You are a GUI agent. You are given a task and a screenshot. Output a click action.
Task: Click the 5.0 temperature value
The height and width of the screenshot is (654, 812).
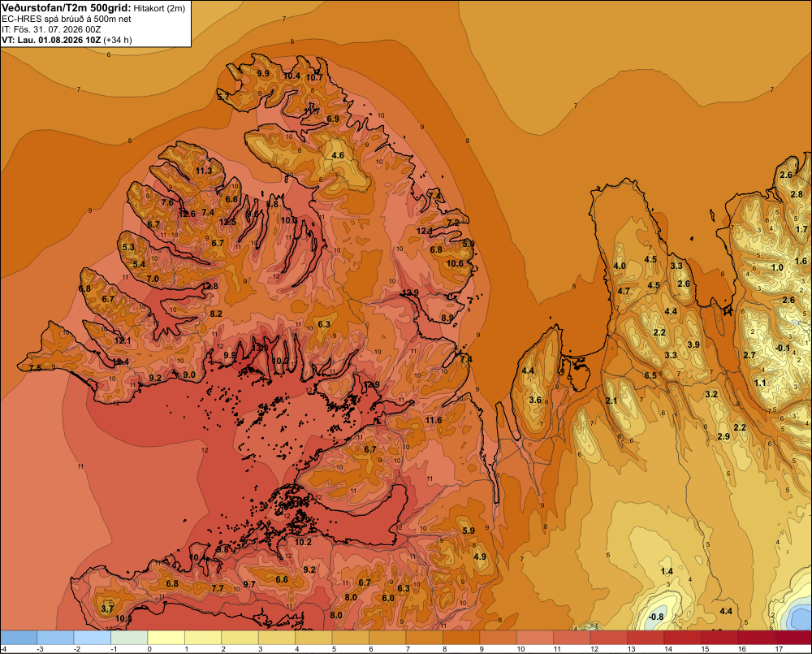tap(469, 244)
